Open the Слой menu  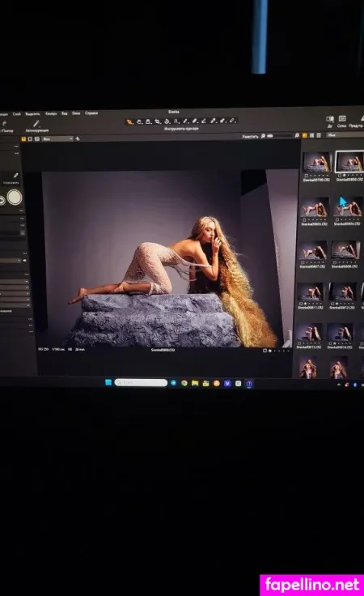[x=17, y=113]
